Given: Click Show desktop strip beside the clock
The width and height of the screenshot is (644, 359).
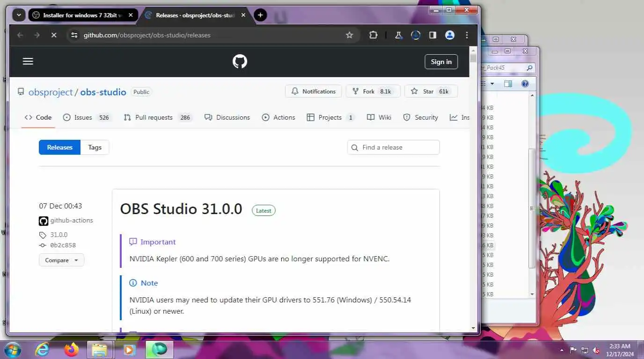Looking at the screenshot, I should point(640,350).
